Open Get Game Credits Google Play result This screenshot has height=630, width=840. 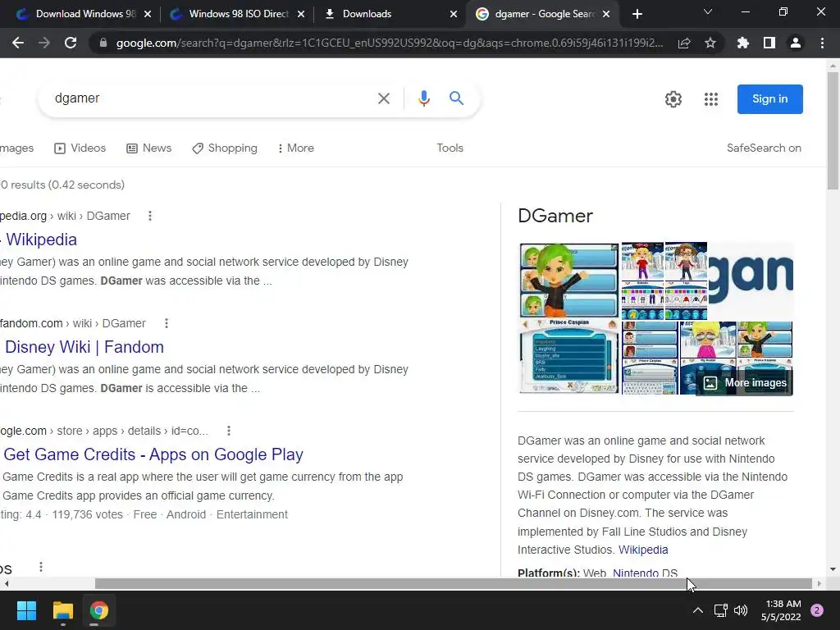tap(153, 454)
